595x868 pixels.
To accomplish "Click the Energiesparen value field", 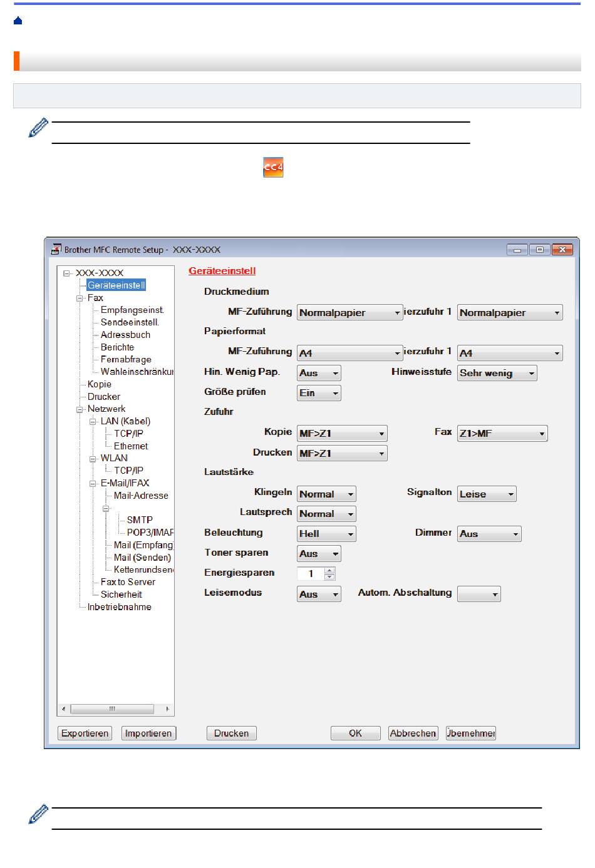I will point(311,574).
